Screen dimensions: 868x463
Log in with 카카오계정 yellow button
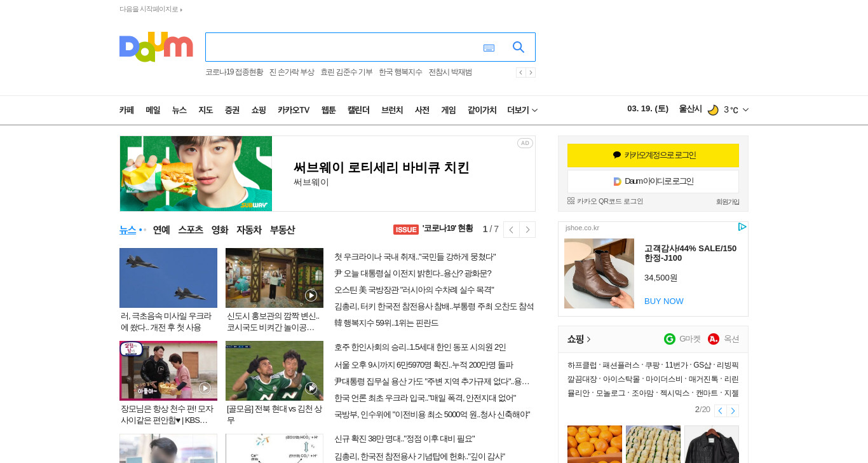pyautogui.click(x=653, y=155)
